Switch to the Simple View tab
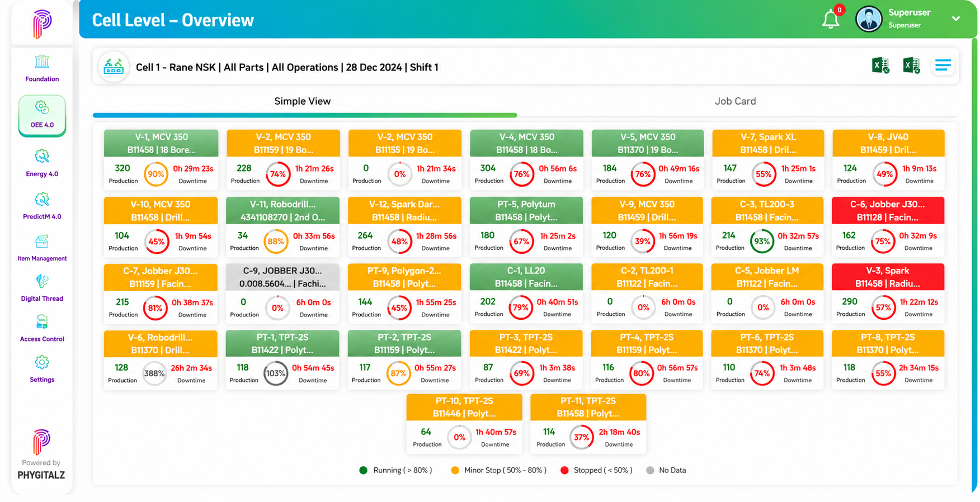This screenshot has width=980, height=502. [x=303, y=101]
